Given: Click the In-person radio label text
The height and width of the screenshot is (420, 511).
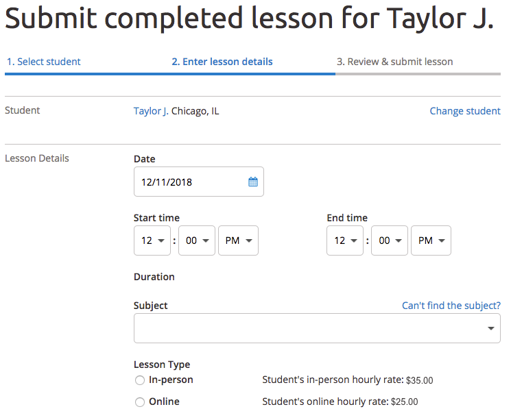Looking at the screenshot, I should (x=171, y=380).
